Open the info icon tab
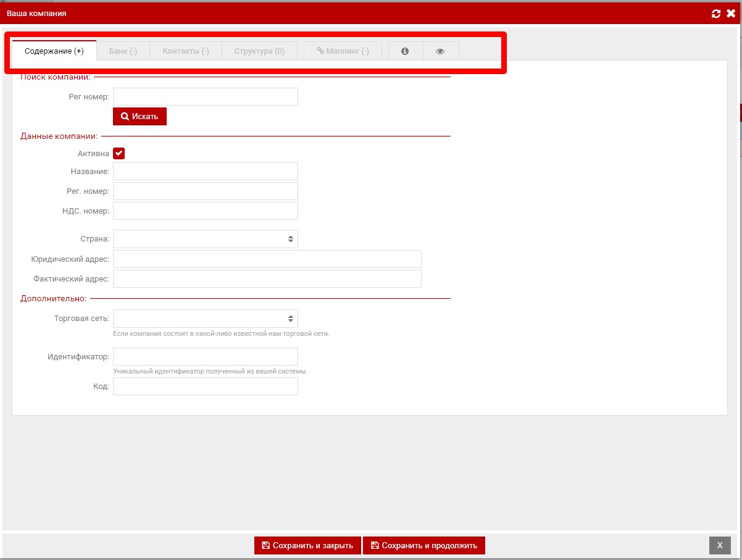This screenshot has width=742, height=560. coord(405,51)
